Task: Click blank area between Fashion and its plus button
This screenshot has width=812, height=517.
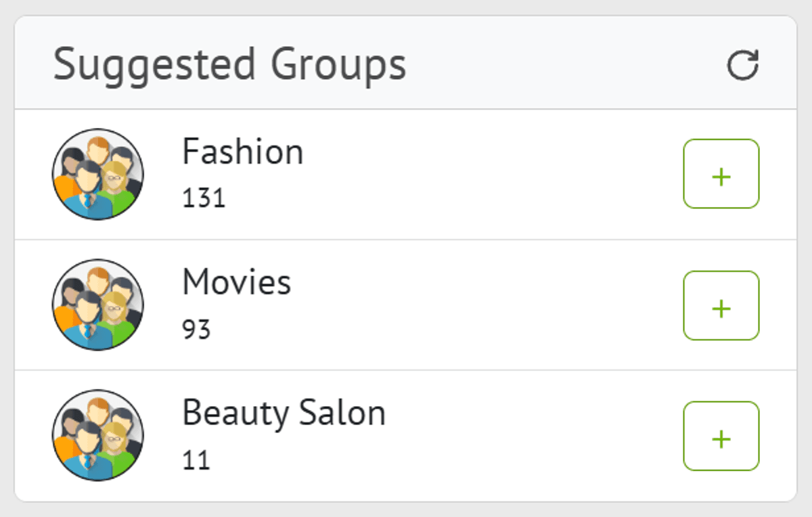Action: click(x=494, y=174)
